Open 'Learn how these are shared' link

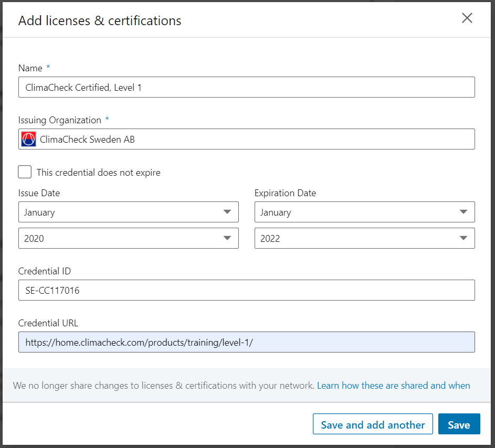click(393, 386)
